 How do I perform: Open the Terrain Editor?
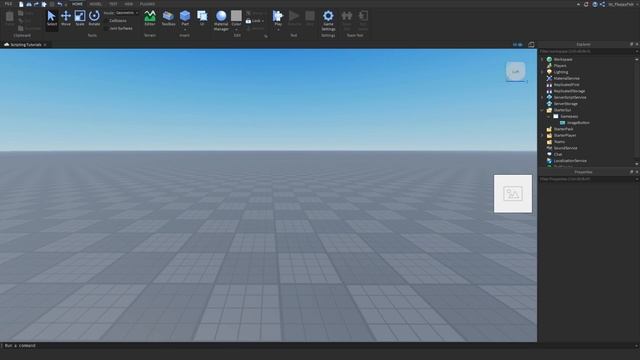click(150, 18)
